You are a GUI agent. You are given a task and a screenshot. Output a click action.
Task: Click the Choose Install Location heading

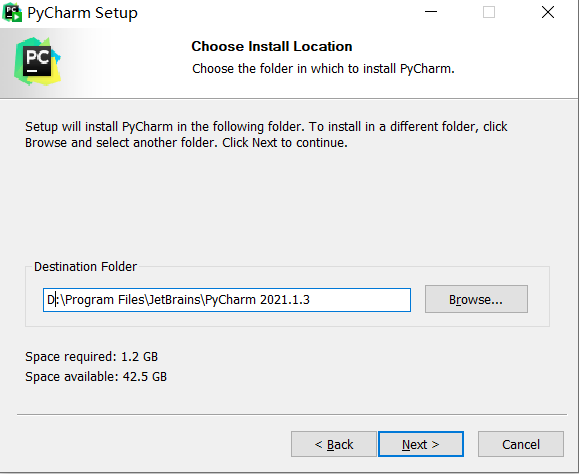click(x=272, y=47)
